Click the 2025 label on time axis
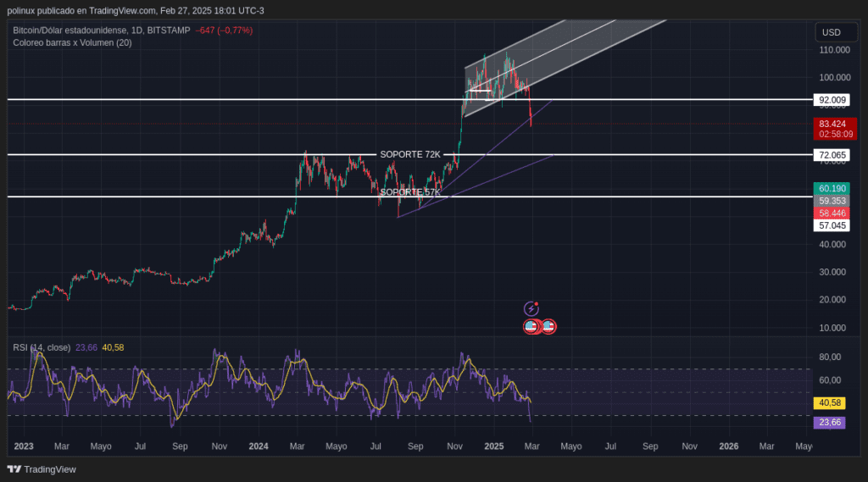 [x=494, y=446]
